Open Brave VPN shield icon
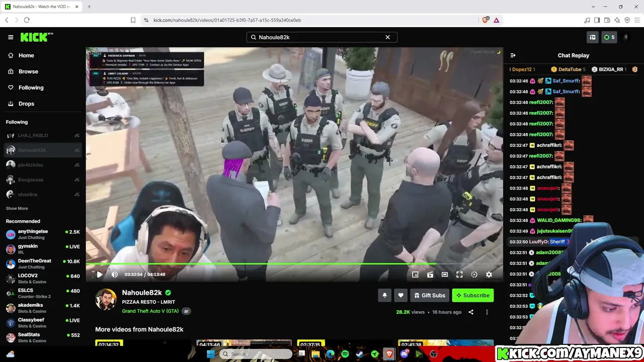 click(x=627, y=20)
